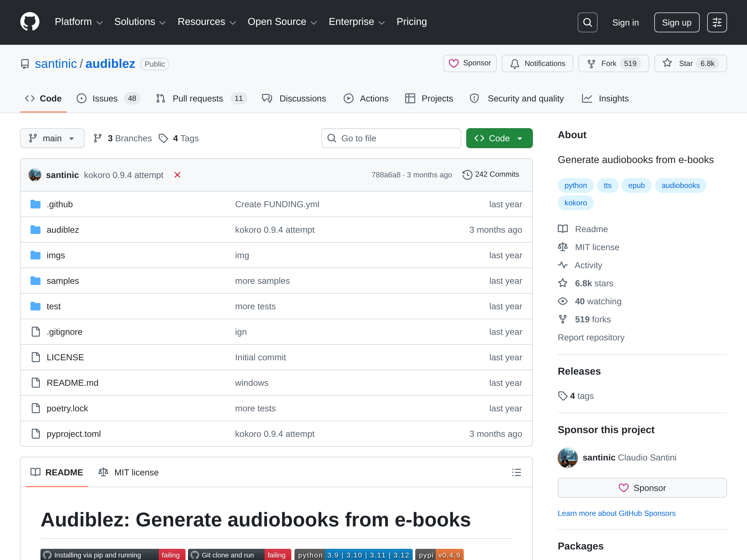The image size is (747, 560).
Task: Click the MIT license scales icon in About
Action: [563, 247]
